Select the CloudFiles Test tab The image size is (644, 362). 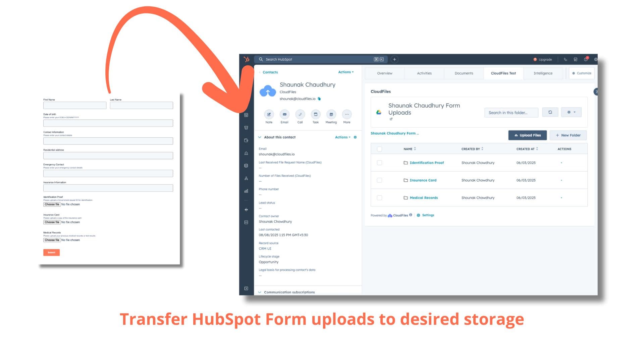(503, 73)
